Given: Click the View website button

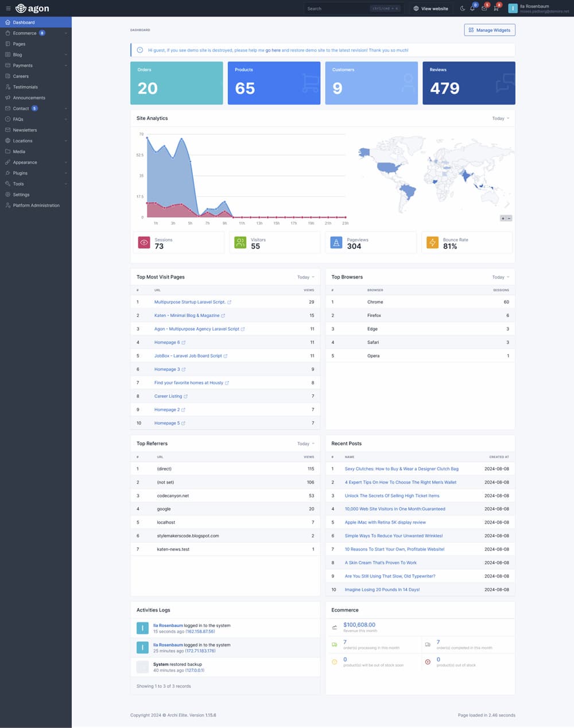Looking at the screenshot, I should tap(431, 9).
